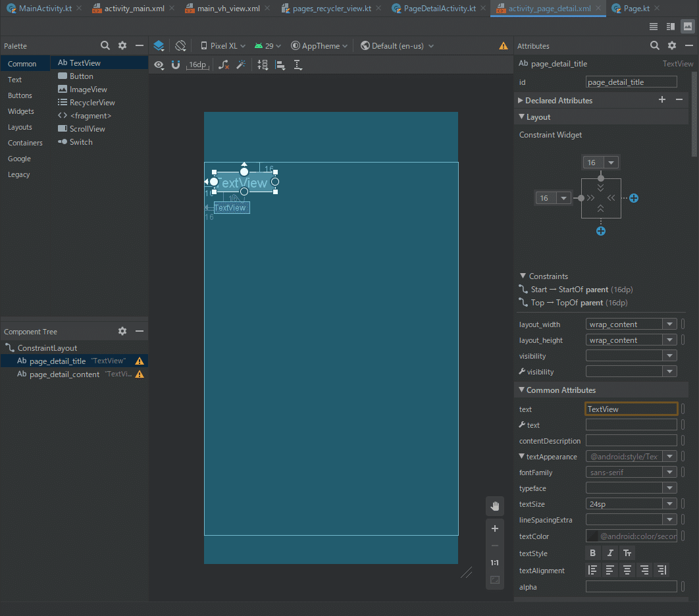Select the pan hand tool on canvas

tap(495, 506)
